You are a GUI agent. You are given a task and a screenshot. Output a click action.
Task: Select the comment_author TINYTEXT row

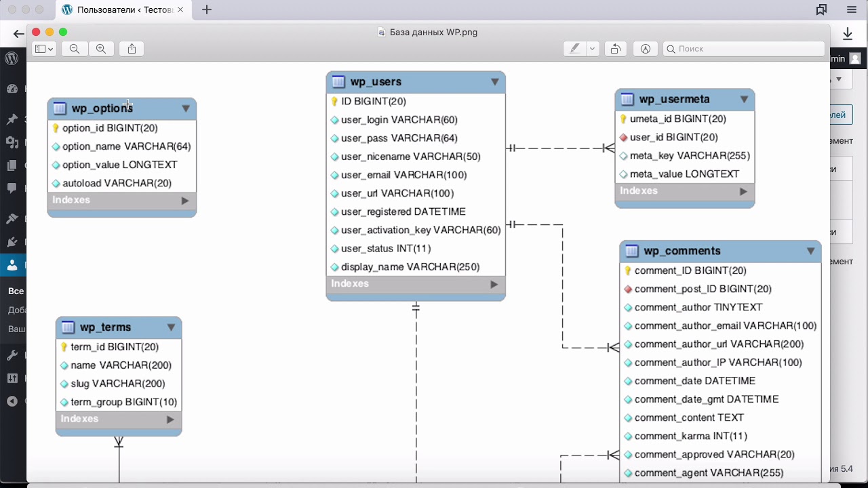(720, 308)
